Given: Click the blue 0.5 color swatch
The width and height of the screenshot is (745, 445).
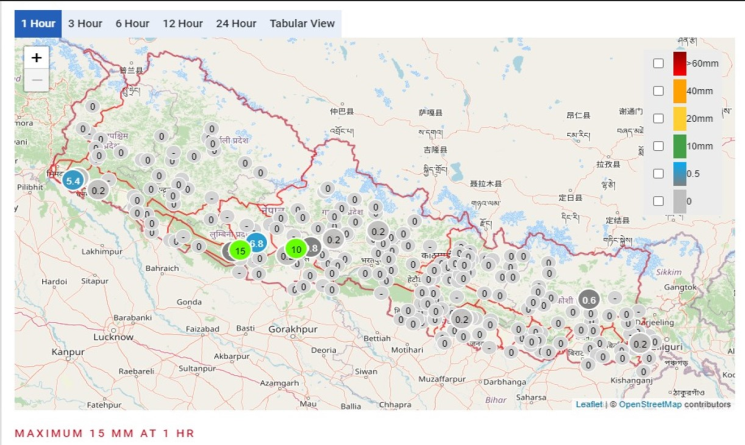Looking at the screenshot, I should [x=679, y=174].
